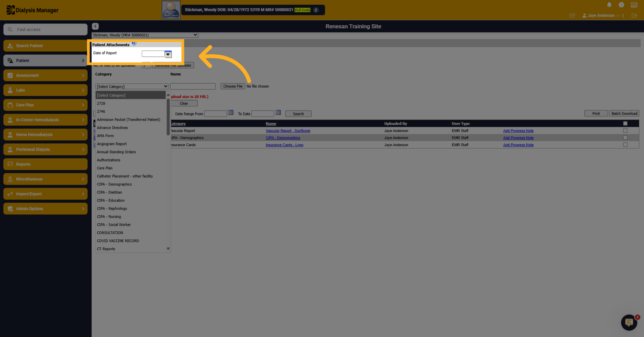Click the Choose File button
644x337 pixels.
(x=233, y=86)
